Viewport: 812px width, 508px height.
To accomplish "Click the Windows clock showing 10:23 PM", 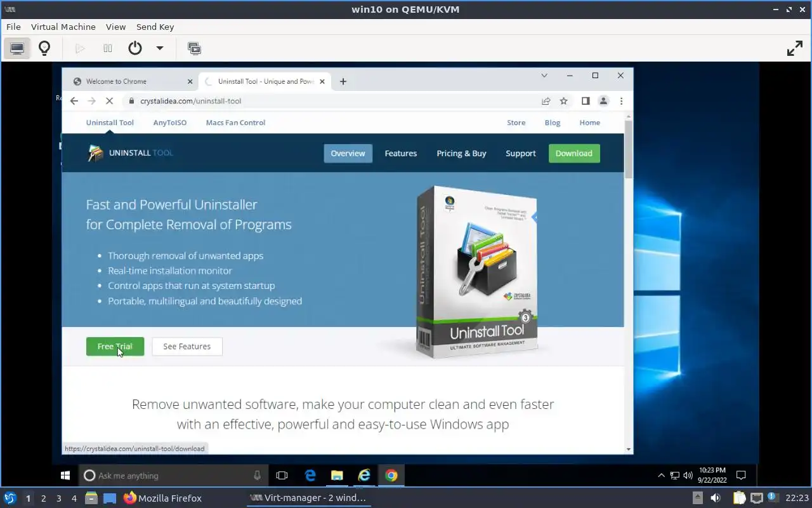I will click(712, 475).
